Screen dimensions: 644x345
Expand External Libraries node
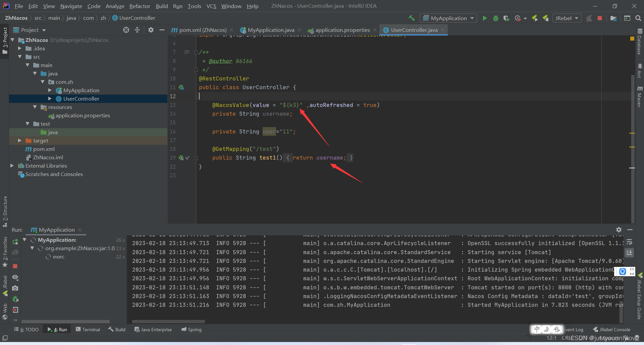(x=12, y=166)
